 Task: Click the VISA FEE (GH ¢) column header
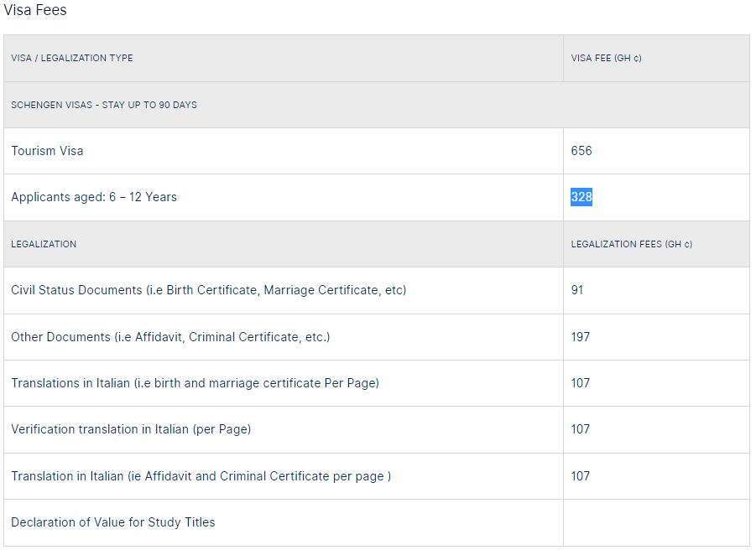[x=606, y=58]
